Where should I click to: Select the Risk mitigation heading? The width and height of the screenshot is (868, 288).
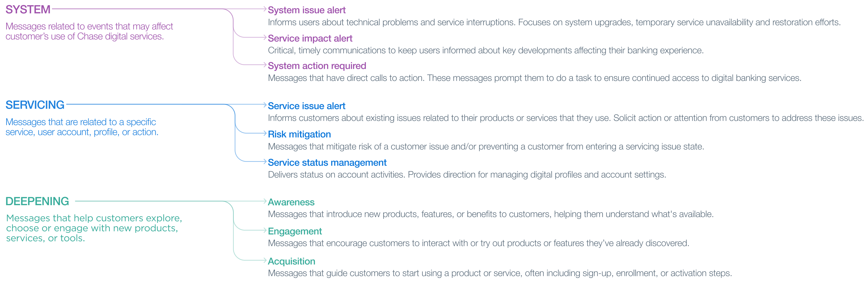click(299, 134)
